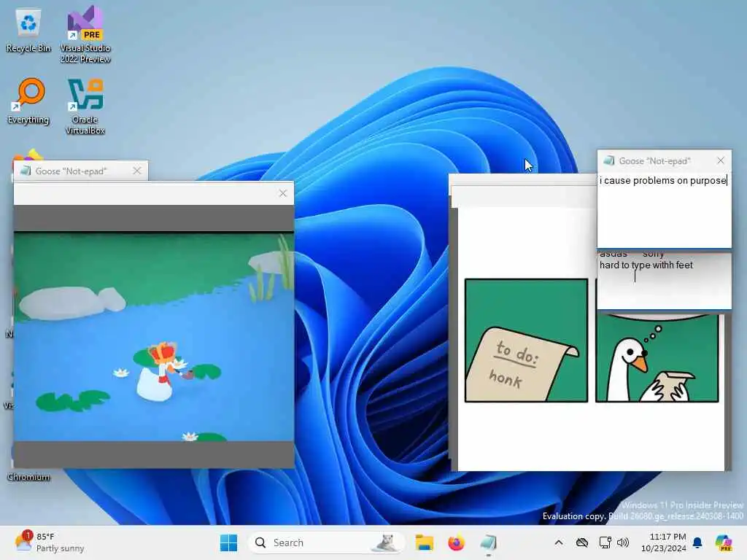This screenshot has height=560, width=747.
Task: Click the text "i cause problems on purpose"
Action: click(x=662, y=181)
